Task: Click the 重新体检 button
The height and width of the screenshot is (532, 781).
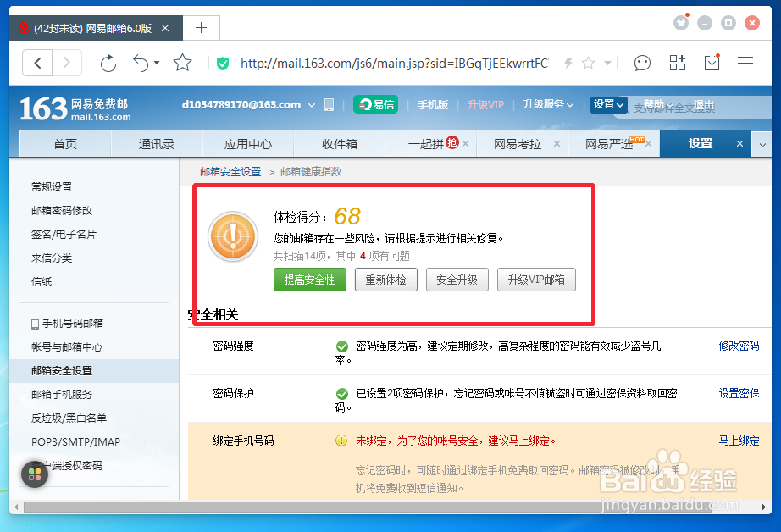Action: pos(386,280)
